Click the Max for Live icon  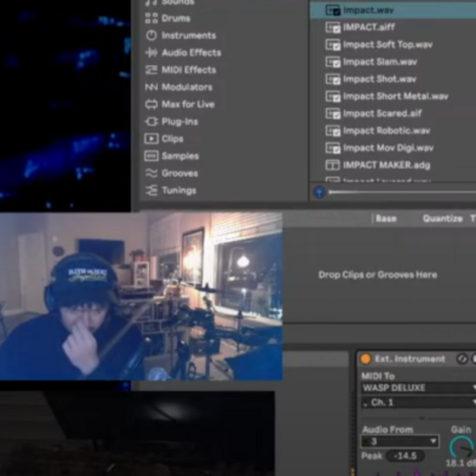pyautogui.click(x=152, y=105)
